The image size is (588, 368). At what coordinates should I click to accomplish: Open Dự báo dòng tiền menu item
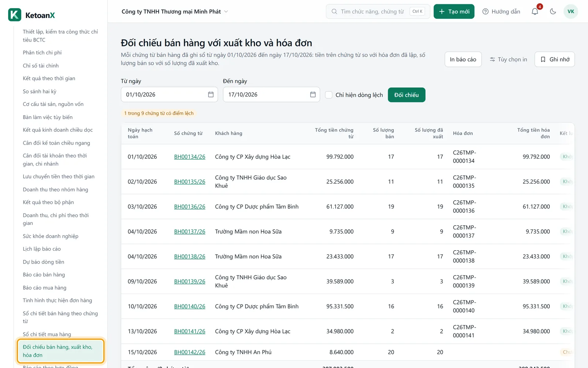pos(43,262)
